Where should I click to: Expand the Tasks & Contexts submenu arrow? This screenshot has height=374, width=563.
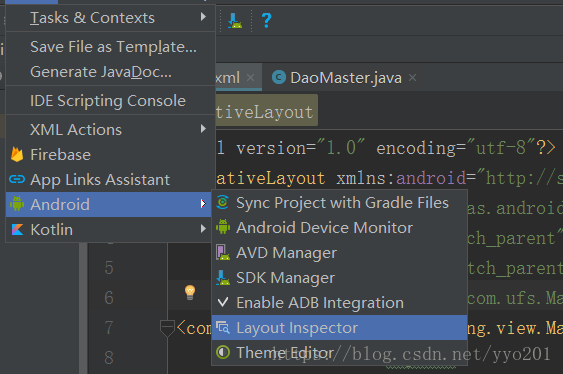(x=203, y=17)
